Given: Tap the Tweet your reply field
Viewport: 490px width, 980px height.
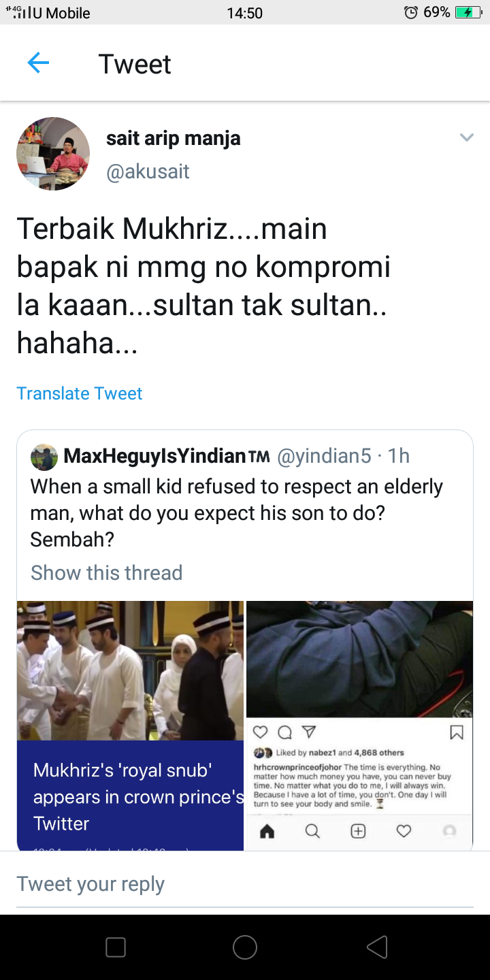Looking at the screenshot, I should pyautogui.click(x=245, y=884).
